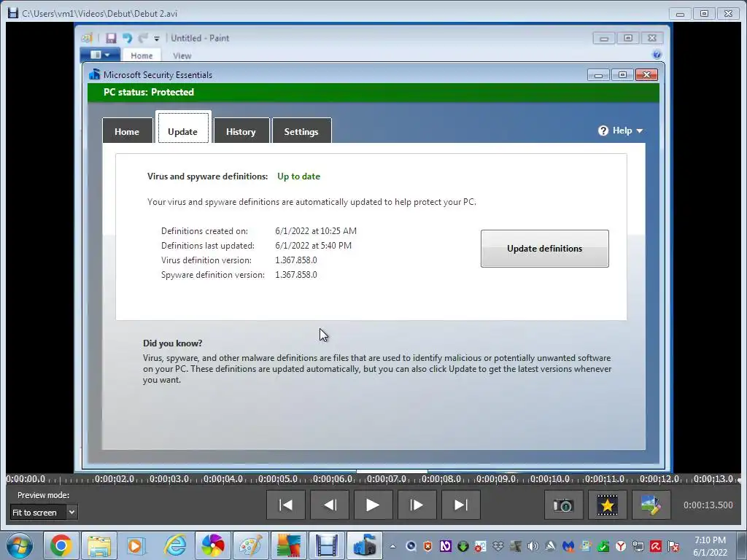The height and width of the screenshot is (560, 747).
Task: Switch to Microsoft Security Essentials taskbar button
Action: click(365, 545)
